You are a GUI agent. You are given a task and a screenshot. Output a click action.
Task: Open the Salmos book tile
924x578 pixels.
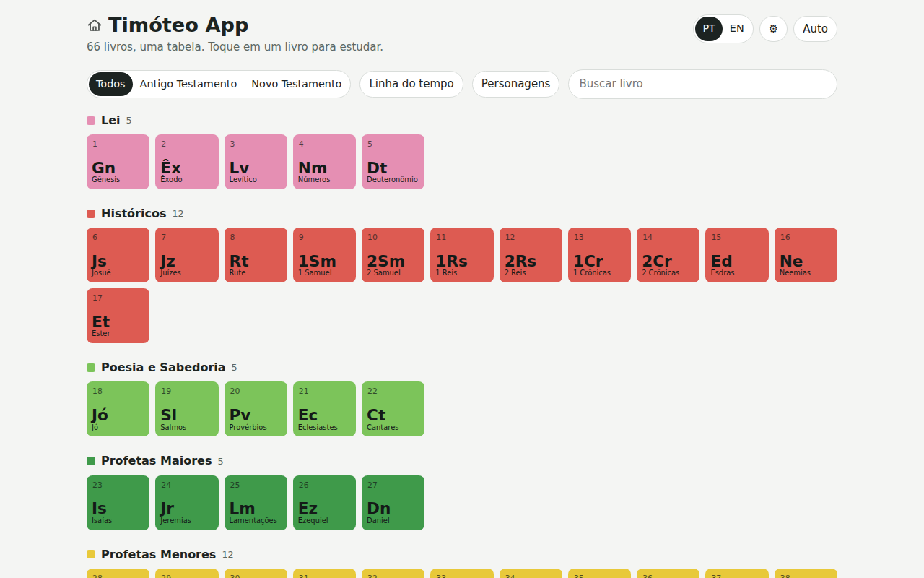coord(187,409)
